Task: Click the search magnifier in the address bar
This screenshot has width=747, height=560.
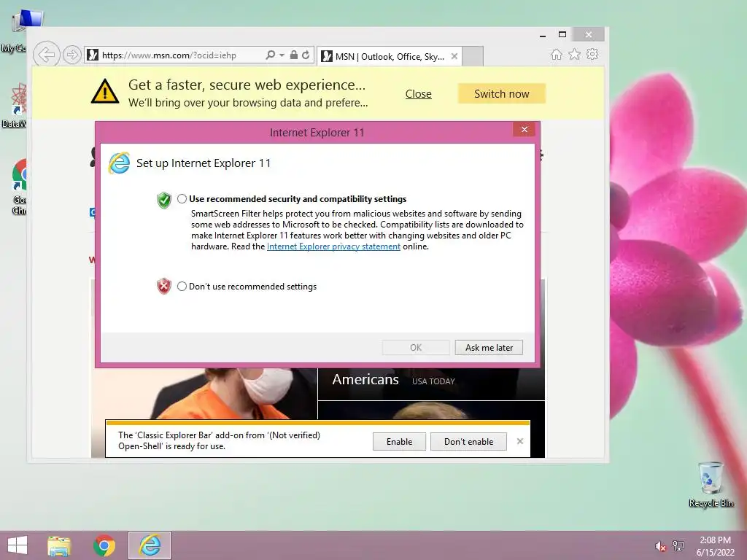Action: pyautogui.click(x=270, y=55)
